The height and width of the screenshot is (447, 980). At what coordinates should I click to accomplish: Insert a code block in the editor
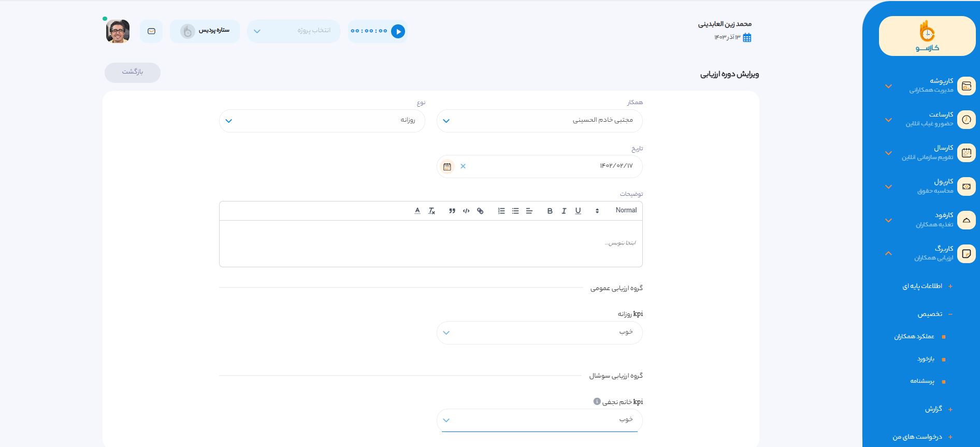coord(466,211)
